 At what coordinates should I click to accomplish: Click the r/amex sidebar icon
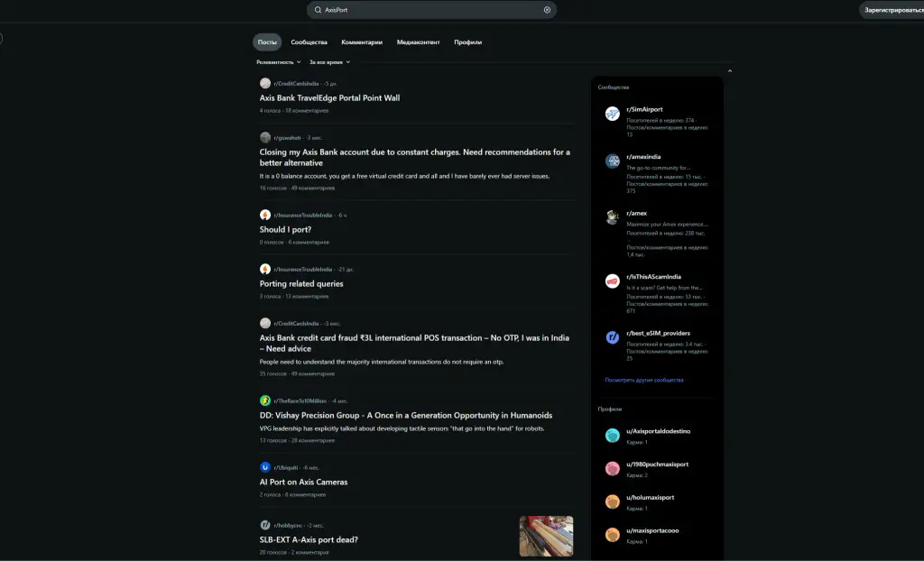(x=613, y=217)
